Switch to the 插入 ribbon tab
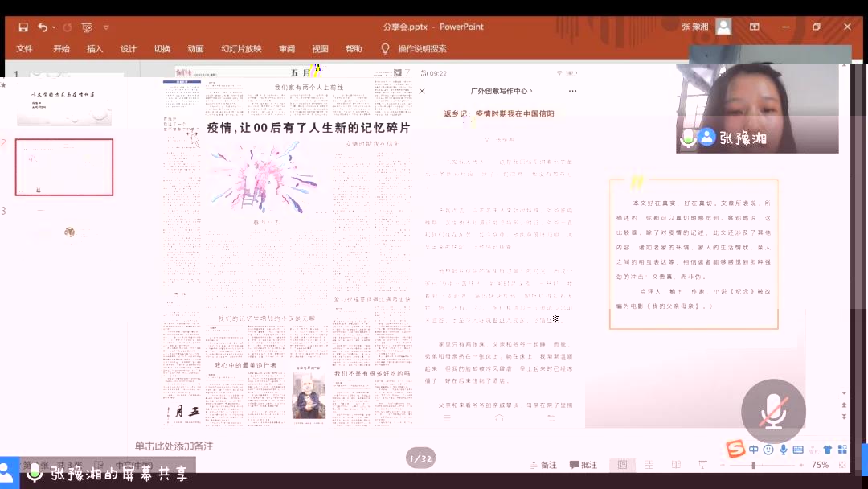The image size is (868, 489). pyautogui.click(x=95, y=49)
